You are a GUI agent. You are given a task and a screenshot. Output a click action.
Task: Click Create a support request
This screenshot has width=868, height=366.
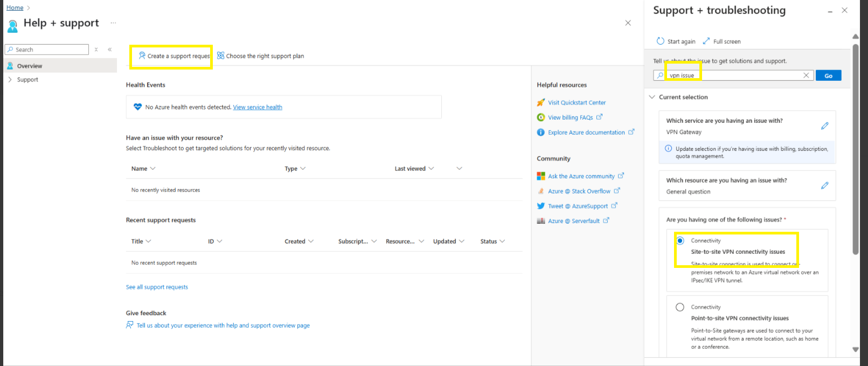click(175, 56)
